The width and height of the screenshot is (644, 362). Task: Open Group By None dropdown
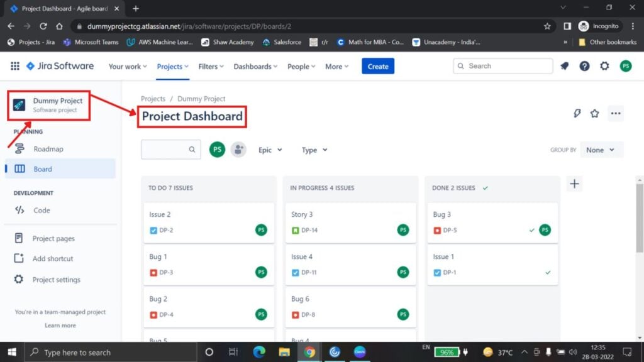coord(601,150)
